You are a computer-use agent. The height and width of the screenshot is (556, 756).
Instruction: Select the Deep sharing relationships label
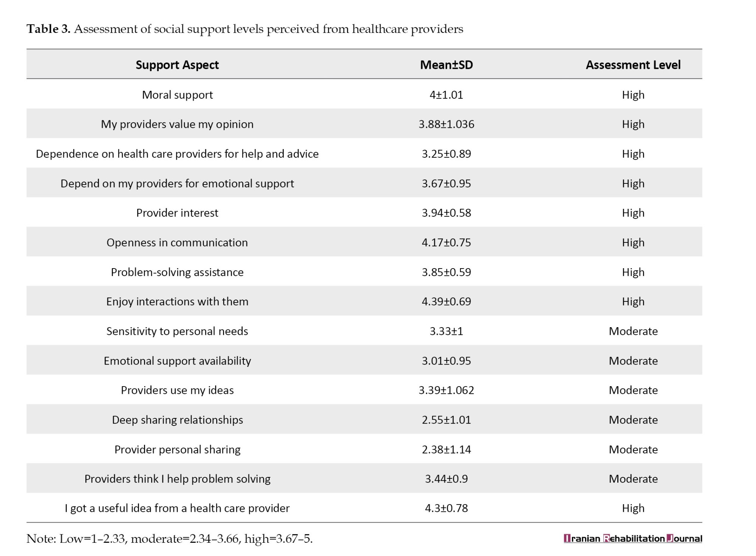[177, 420]
